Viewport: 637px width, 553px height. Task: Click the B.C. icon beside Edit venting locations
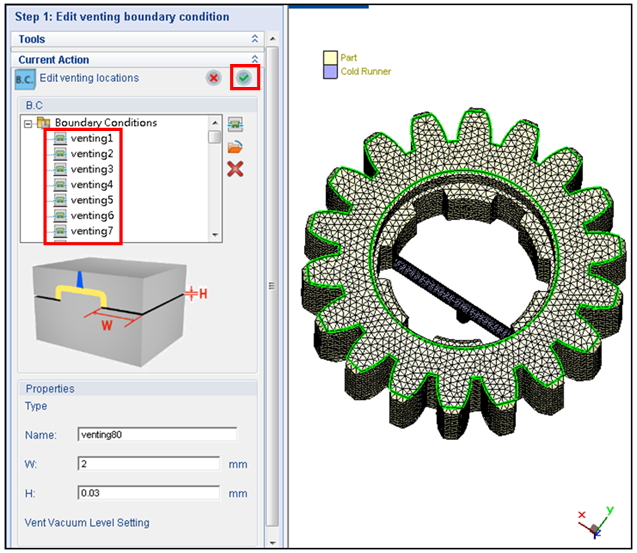click(x=25, y=79)
